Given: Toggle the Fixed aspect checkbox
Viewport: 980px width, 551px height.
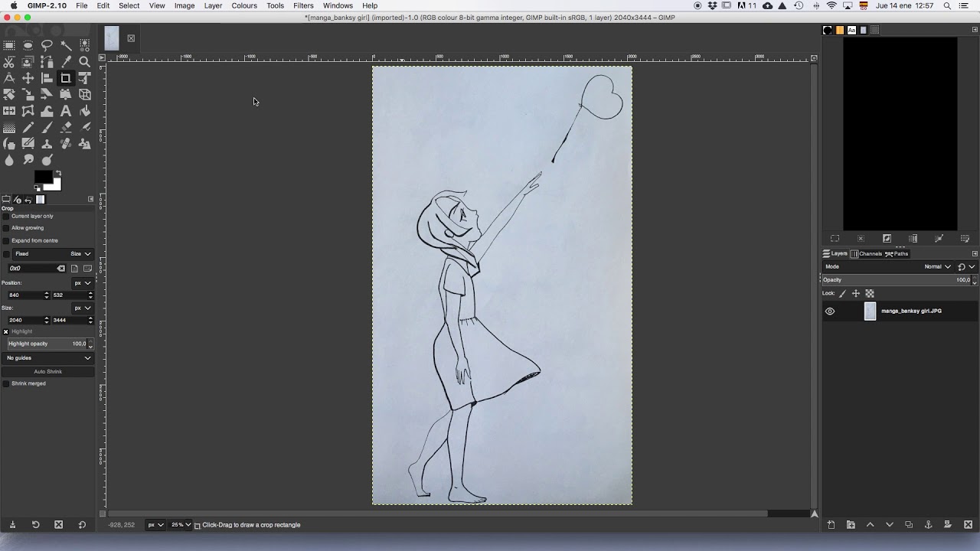Looking at the screenshot, I should click(x=7, y=254).
